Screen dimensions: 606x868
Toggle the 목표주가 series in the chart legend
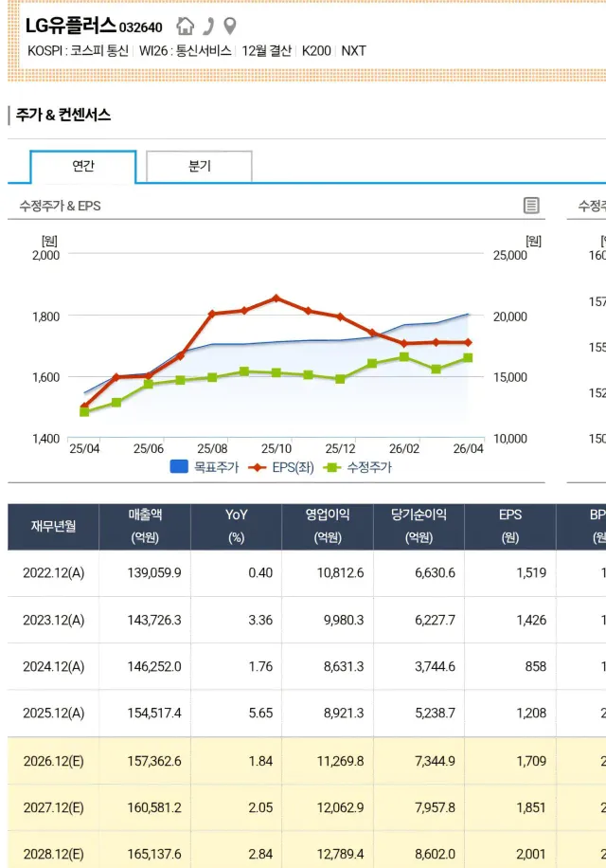pos(204,467)
